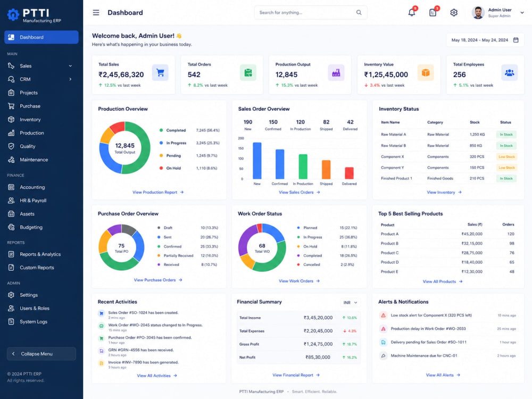Click the PTTI logo icon
Screen dimensions: 532x399
click(x=13, y=14)
